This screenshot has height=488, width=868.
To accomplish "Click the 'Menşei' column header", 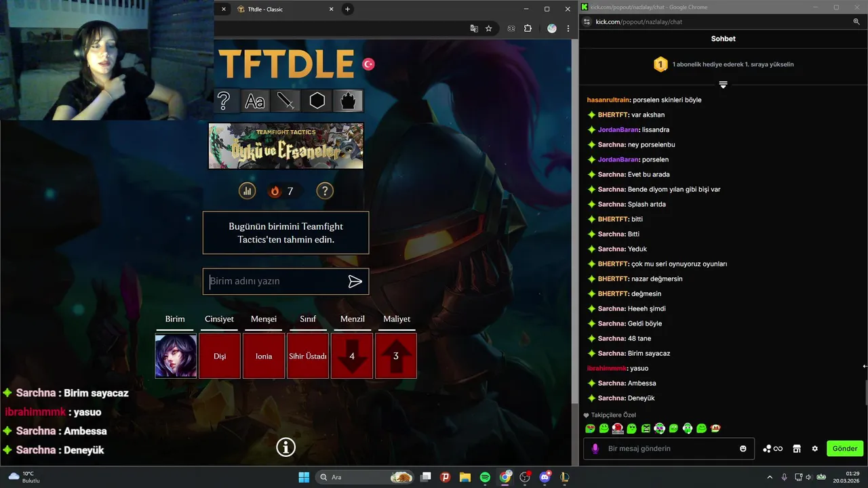I will [x=264, y=319].
